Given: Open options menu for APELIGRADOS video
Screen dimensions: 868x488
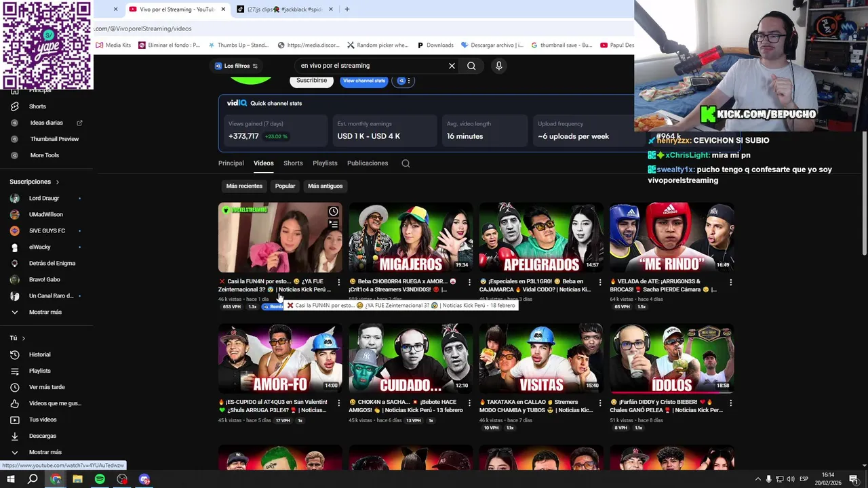Looking at the screenshot, I should pos(599,282).
